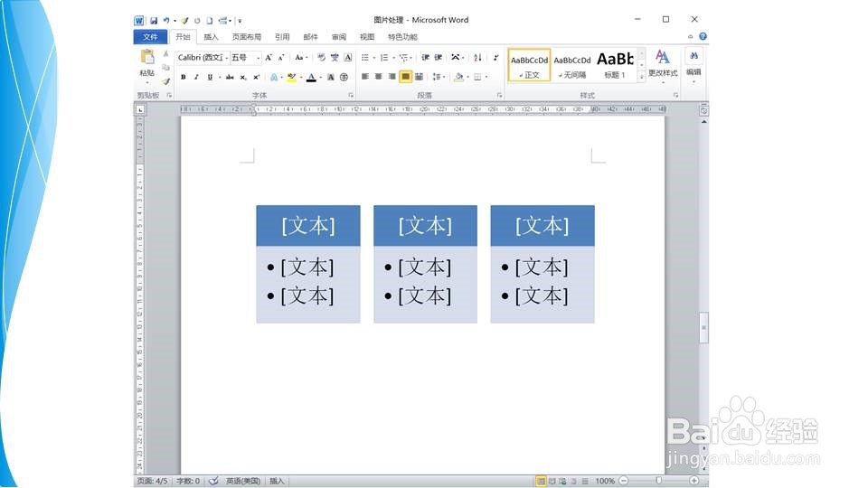868x488 pixels.
Task: Toggle Underline formatting
Action: pos(209,78)
